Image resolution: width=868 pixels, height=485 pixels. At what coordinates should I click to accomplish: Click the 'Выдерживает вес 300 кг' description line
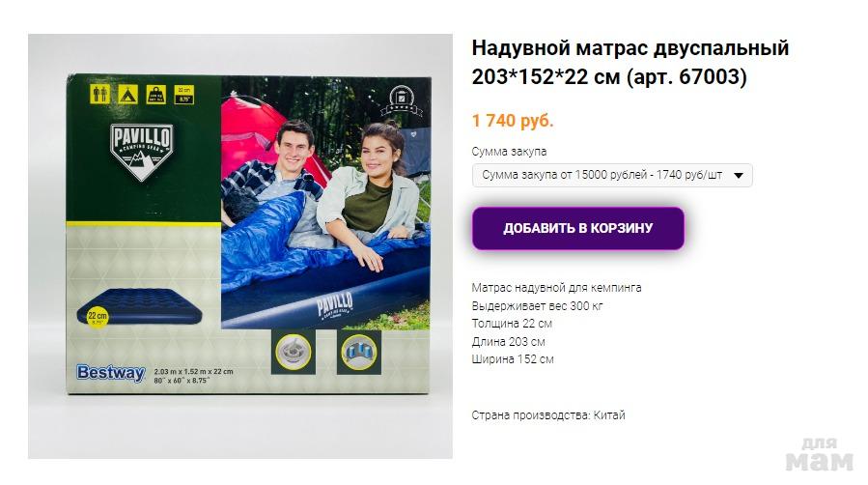click(537, 305)
